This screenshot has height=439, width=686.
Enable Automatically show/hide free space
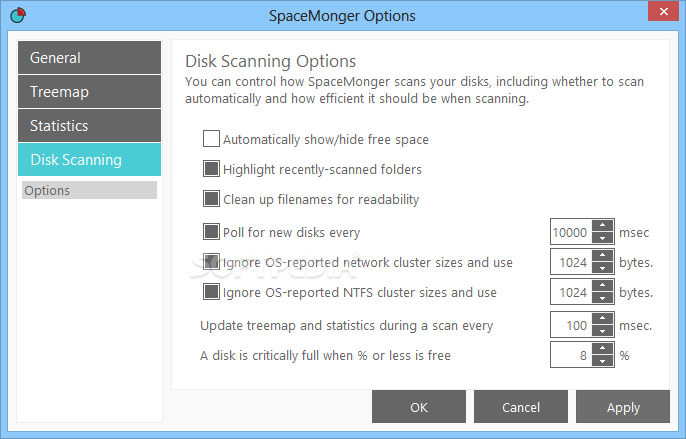click(x=211, y=139)
